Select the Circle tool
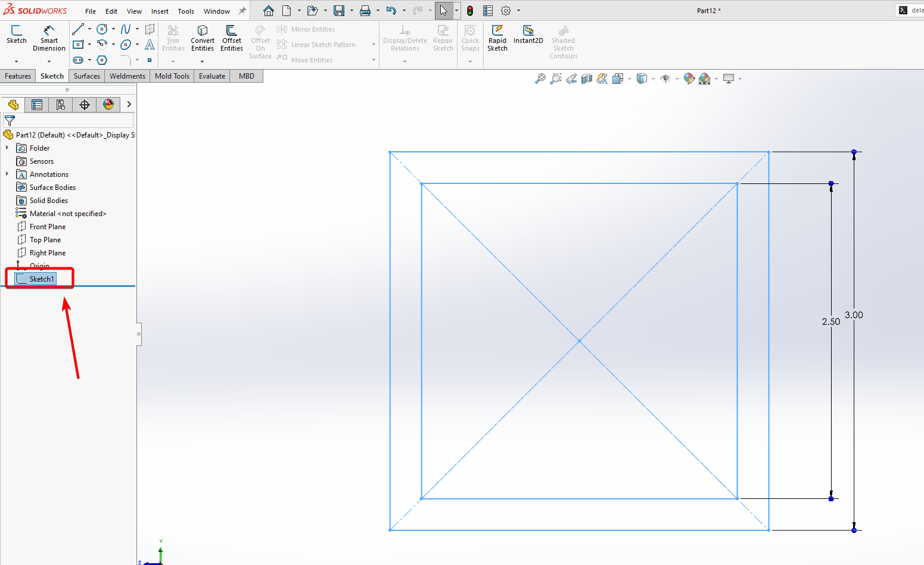 [103, 29]
